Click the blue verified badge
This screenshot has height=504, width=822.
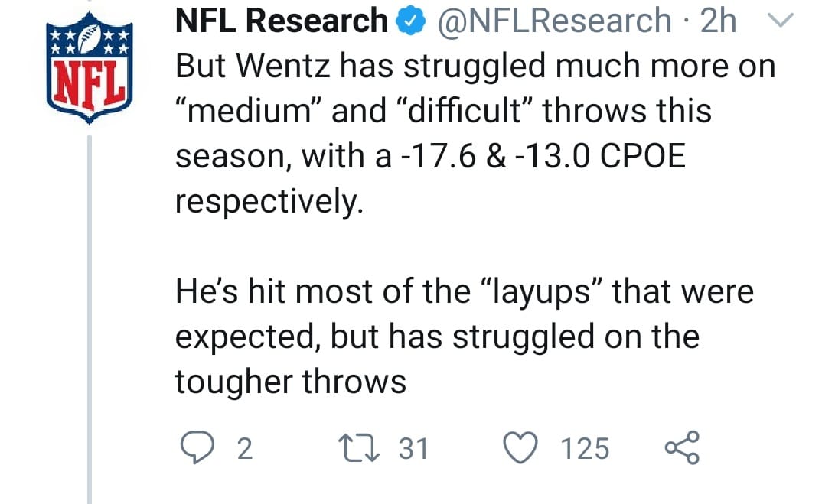click(409, 22)
